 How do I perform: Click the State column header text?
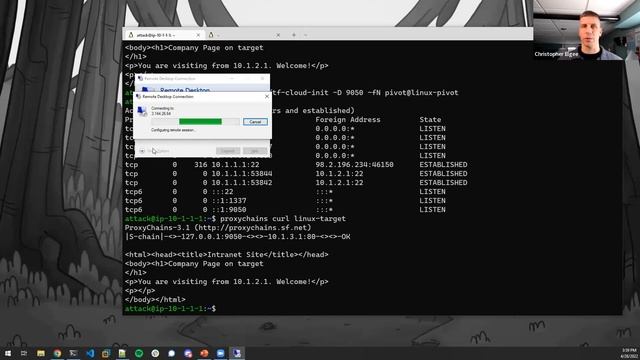tap(430, 120)
